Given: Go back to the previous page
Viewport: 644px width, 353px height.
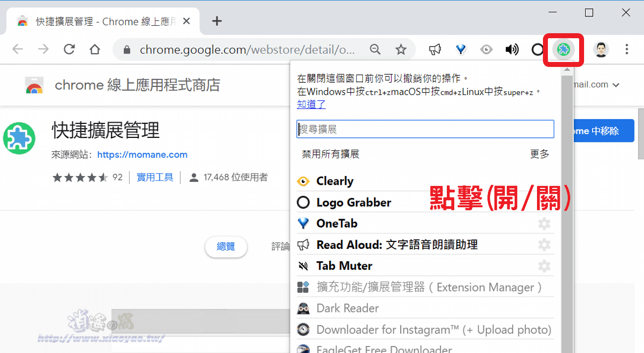Looking at the screenshot, I should coord(18,49).
